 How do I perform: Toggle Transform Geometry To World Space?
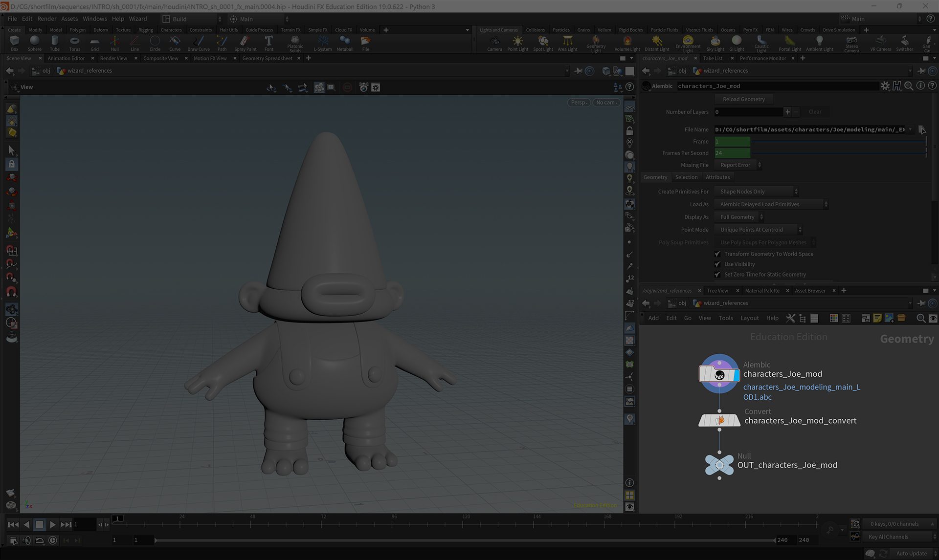coord(717,254)
